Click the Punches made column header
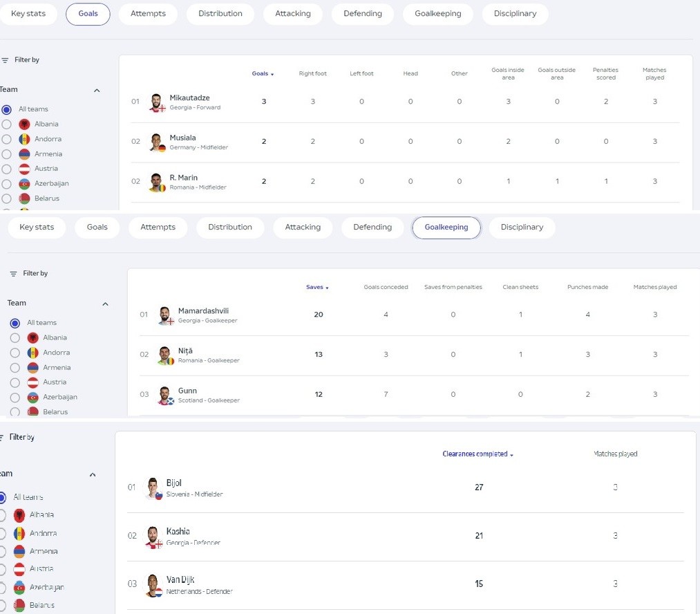 [587, 287]
